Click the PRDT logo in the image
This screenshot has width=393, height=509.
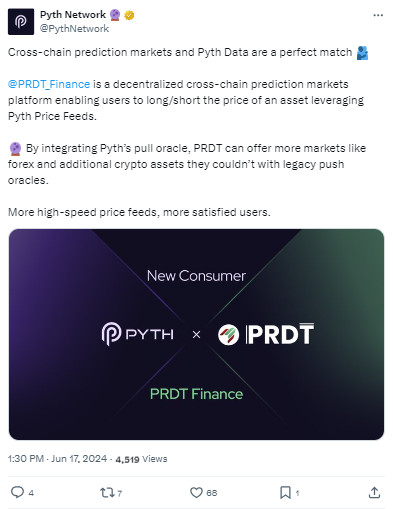pyautogui.click(x=266, y=334)
